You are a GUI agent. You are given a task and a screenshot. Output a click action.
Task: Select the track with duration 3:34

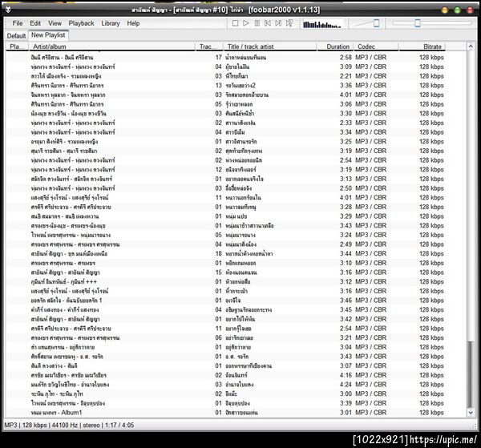tap(236, 132)
